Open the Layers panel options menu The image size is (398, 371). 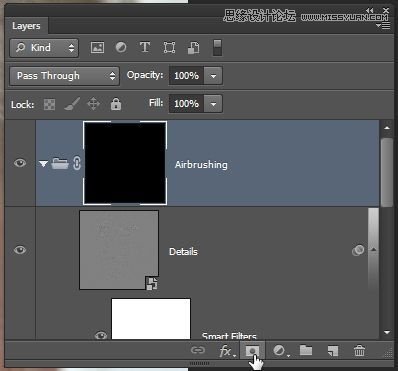[x=383, y=25]
